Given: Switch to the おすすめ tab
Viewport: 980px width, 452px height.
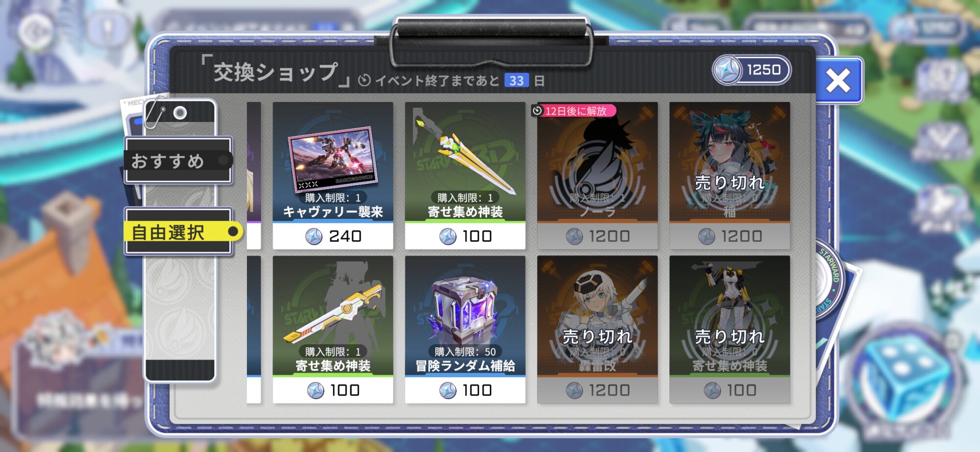Looking at the screenshot, I should click(178, 161).
